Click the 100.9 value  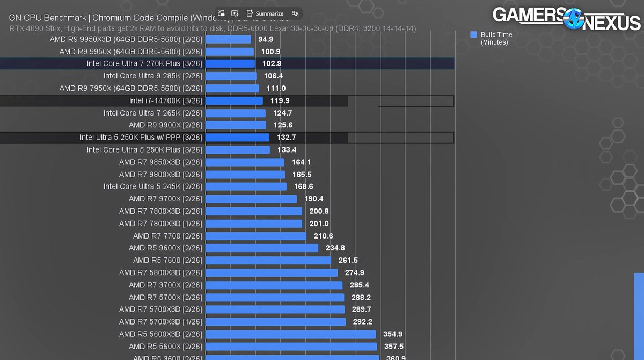(x=270, y=52)
